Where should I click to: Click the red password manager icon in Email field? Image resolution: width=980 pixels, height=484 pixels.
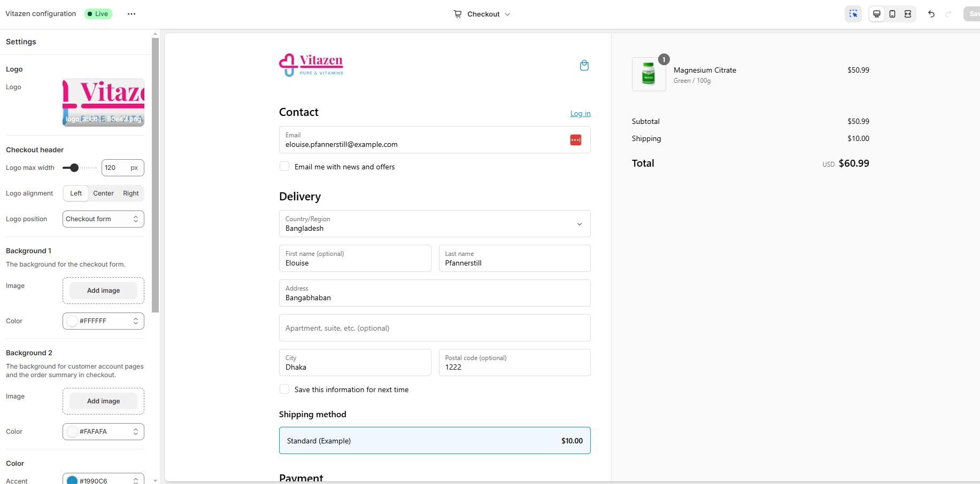[x=576, y=140]
